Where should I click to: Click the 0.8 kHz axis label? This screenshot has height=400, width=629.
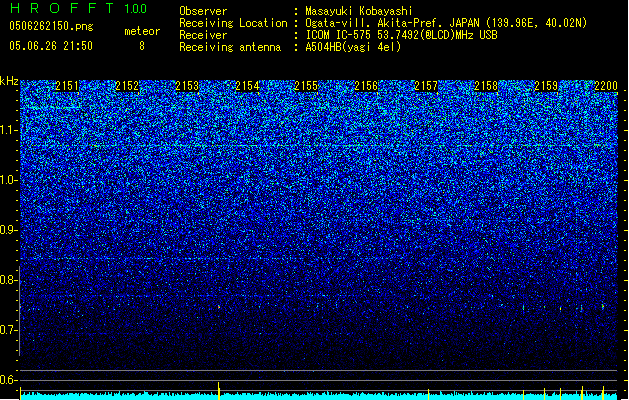(8, 280)
